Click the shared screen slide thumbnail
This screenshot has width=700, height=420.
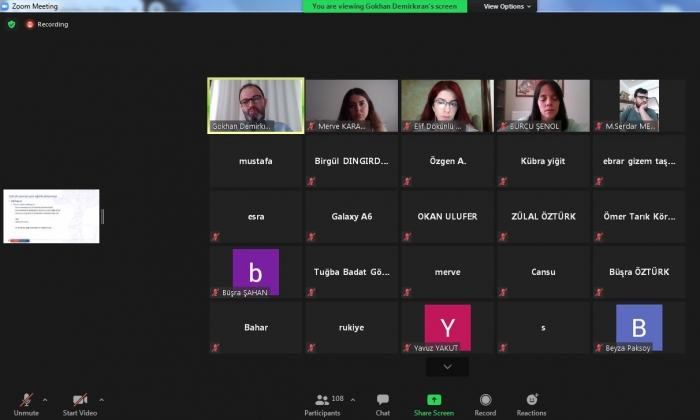[x=51, y=216]
